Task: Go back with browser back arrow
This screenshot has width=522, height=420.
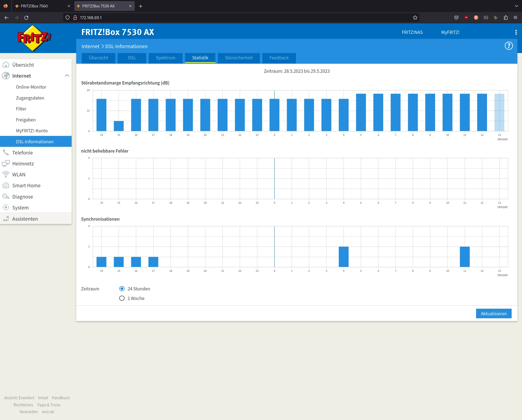Action: [x=7, y=17]
